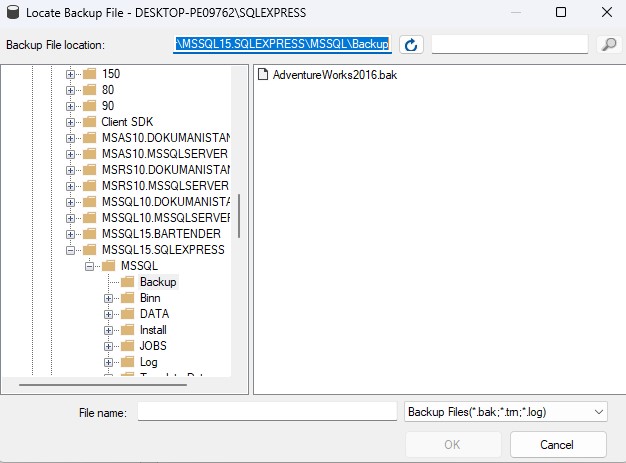Select MSAS10.DOKUMANISTAN folder label
This screenshot has width=626, height=463.
coord(166,138)
